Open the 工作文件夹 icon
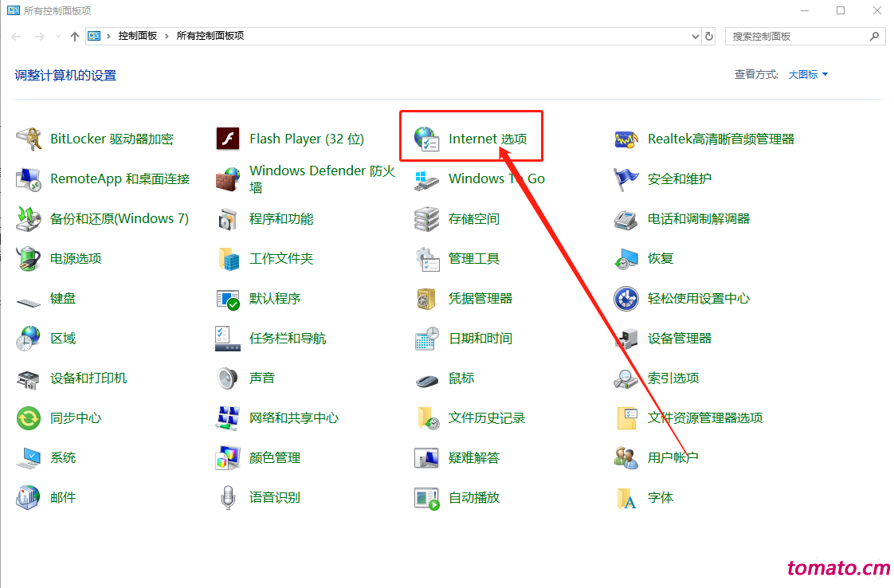This screenshot has height=588, width=894. click(x=229, y=259)
